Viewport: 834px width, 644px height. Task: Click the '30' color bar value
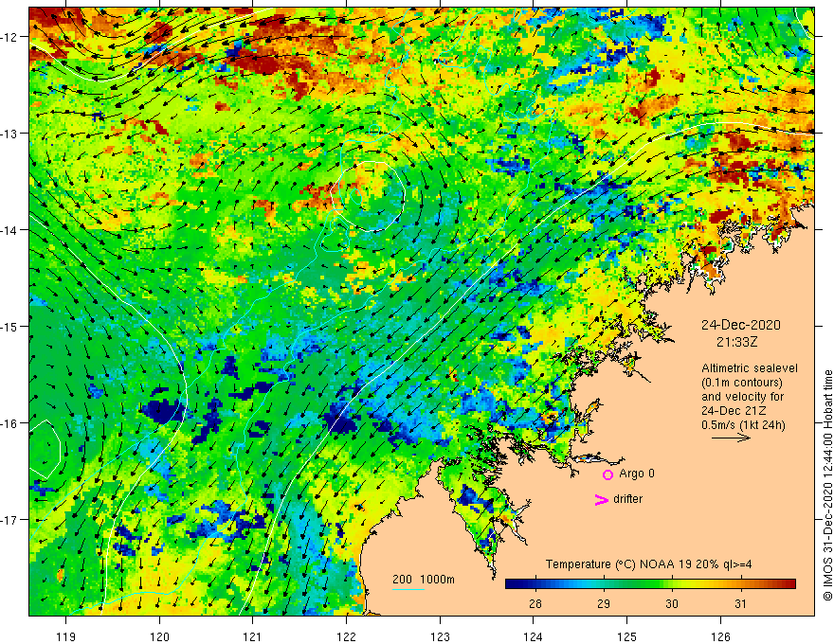672,603
